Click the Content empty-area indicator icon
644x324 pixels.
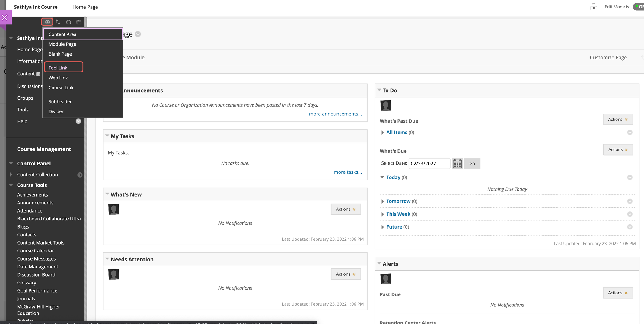(38, 74)
